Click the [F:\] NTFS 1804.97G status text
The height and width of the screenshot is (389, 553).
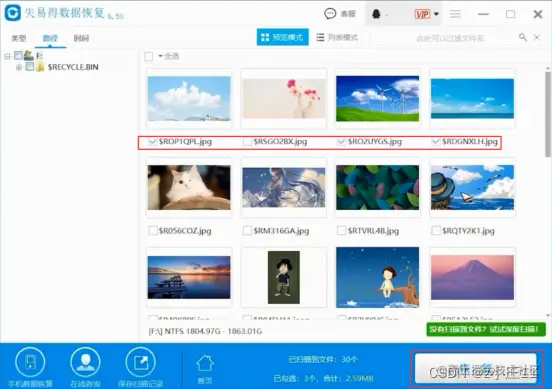pos(205,331)
